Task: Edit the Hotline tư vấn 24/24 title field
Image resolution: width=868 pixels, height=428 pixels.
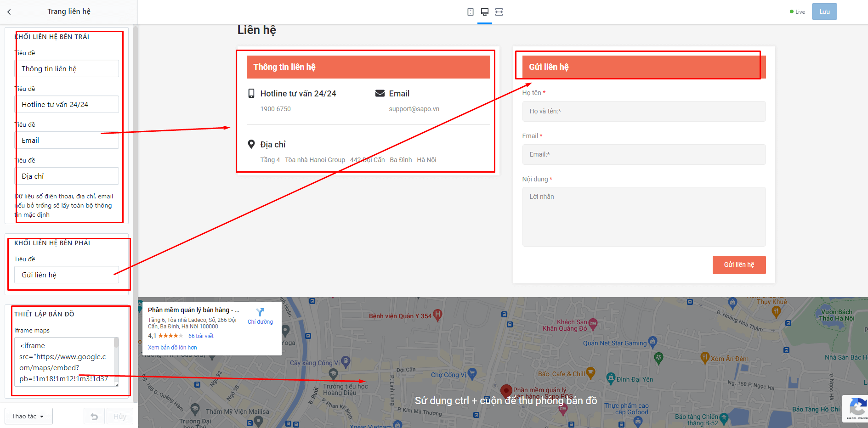Action: [x=67, y=104]
